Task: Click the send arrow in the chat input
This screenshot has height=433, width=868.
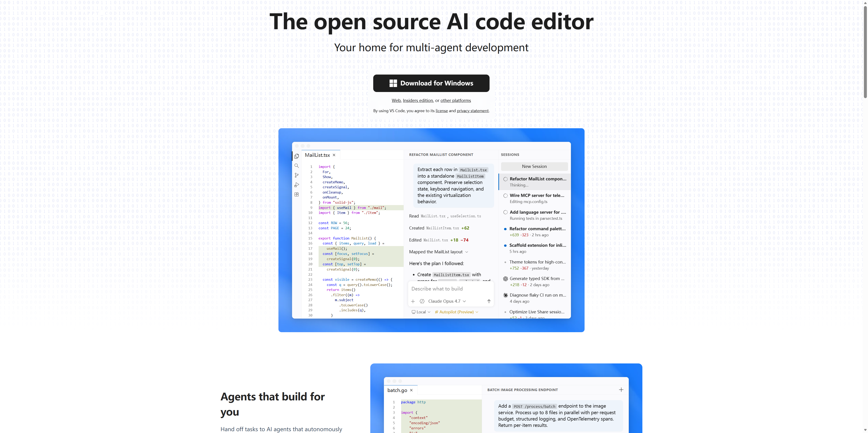Action: tap(489, 301)
